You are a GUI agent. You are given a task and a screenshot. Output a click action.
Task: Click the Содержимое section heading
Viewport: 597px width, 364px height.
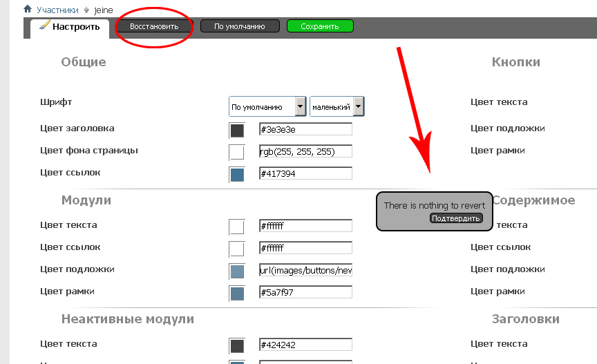click(534, 200)
